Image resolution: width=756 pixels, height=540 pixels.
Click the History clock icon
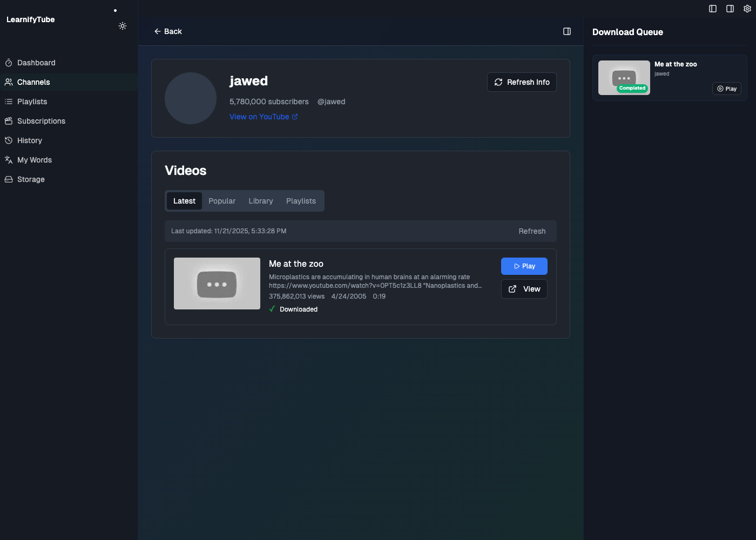click(x=9, y=140)
